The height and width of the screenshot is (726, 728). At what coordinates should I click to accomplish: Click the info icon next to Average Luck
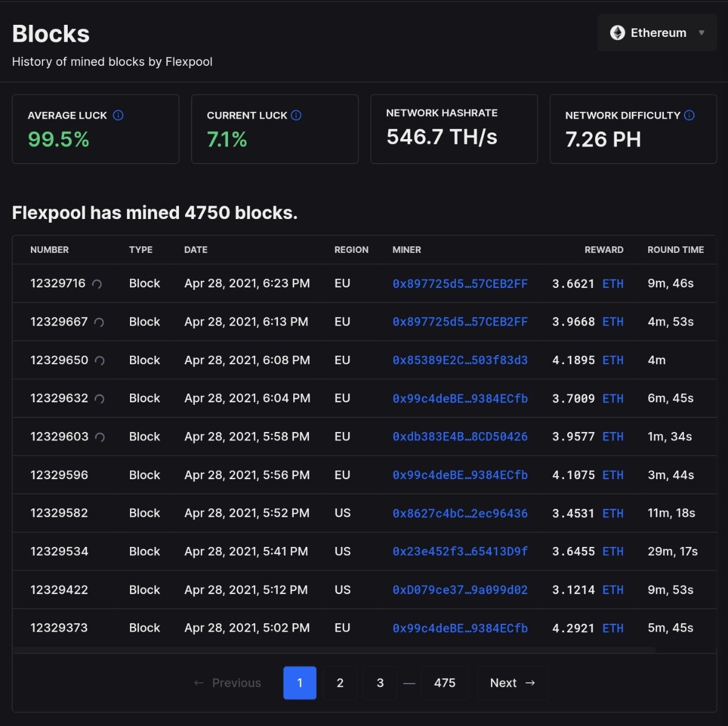[x=119, y=115]
